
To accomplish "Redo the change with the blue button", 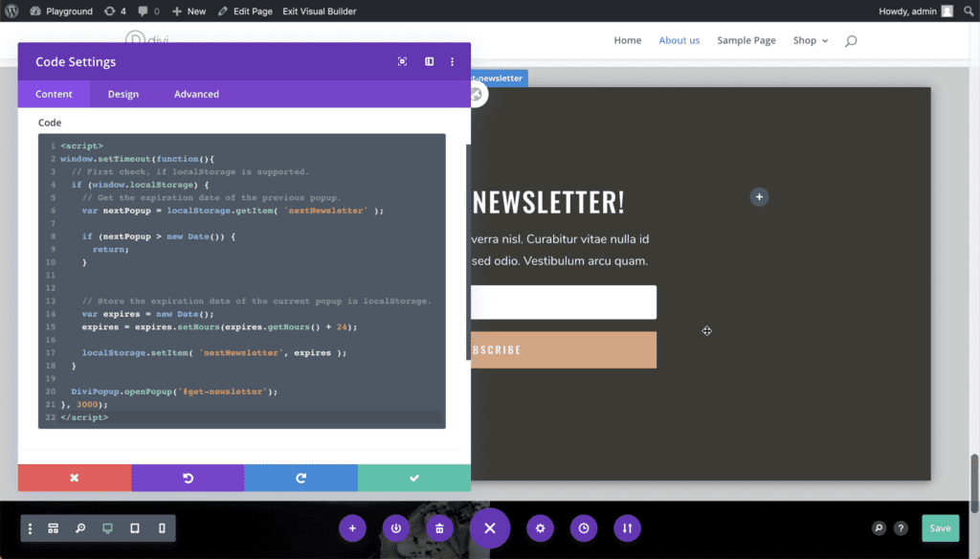I will tap(301, 478).
